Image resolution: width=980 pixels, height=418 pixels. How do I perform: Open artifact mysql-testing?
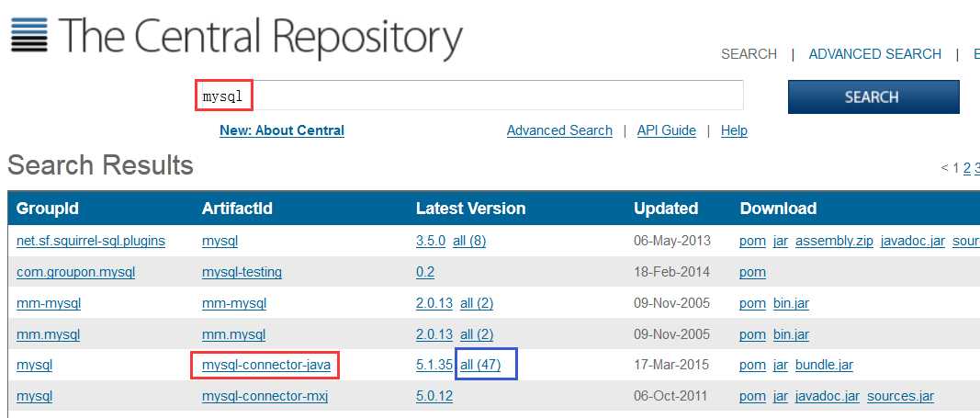[242, 273]
